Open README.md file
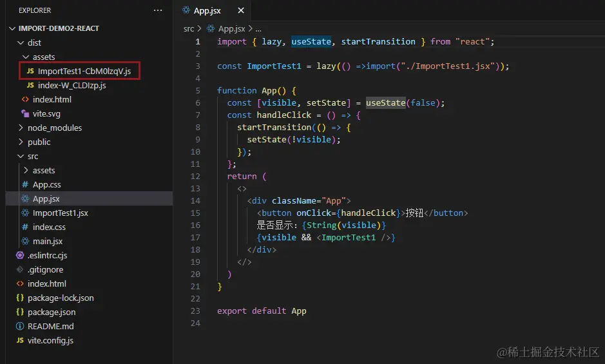605x364 pixels. [50, 326]
